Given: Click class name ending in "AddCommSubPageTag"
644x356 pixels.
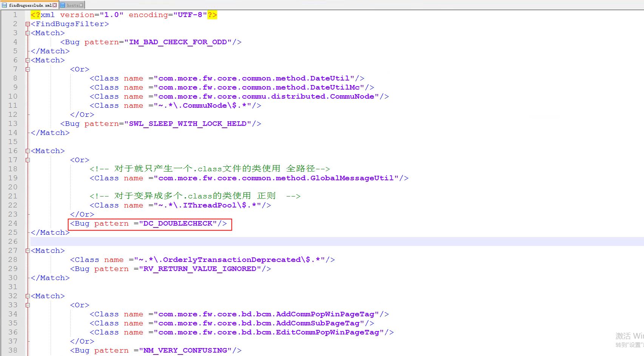Looking at the screenshot, I should pyautogui.click(x=259, y=323).
